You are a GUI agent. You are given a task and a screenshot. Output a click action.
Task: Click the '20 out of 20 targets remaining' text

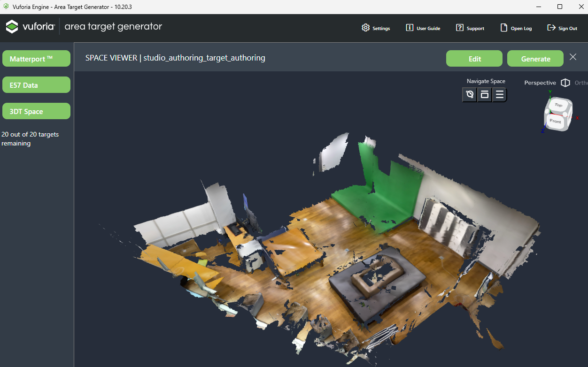[30, 139]
